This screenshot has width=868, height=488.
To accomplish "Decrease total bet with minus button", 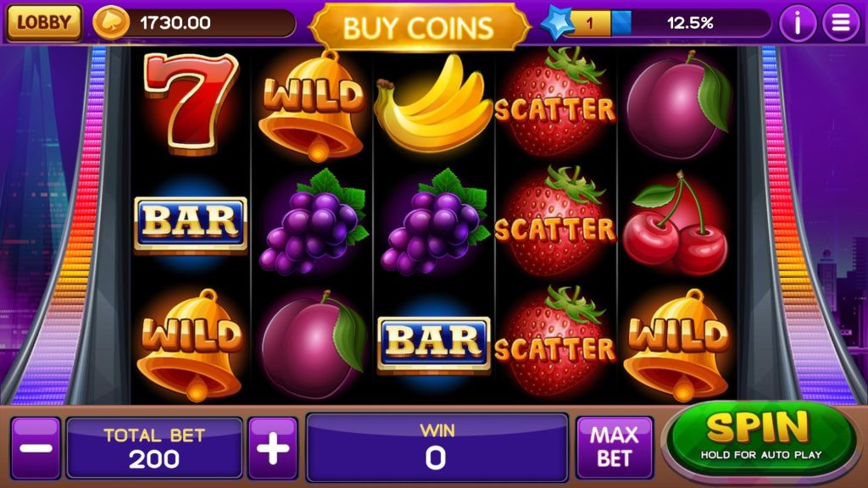I will click(36, 447).
